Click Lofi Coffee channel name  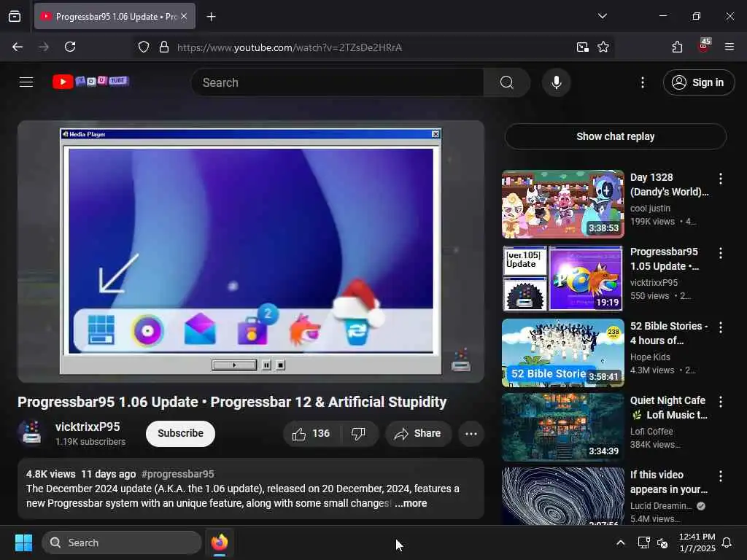coord(651,432)
